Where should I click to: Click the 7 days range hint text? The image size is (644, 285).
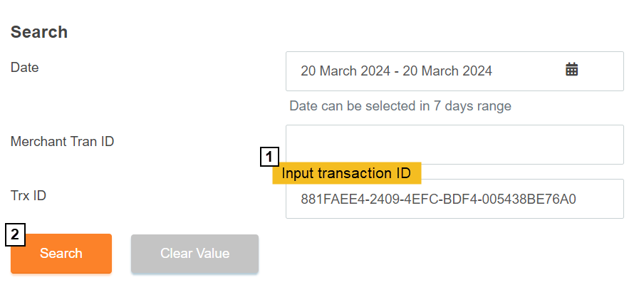point(400,106)
